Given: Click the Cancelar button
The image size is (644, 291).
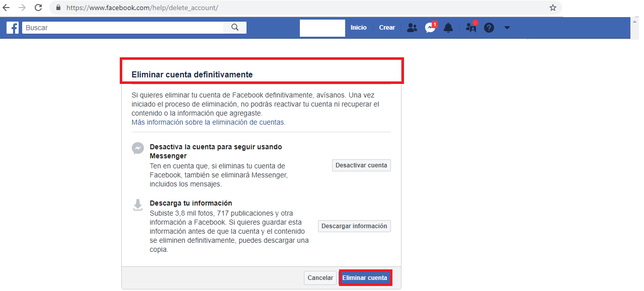Looking at the screenshot, I should (320, 278).
